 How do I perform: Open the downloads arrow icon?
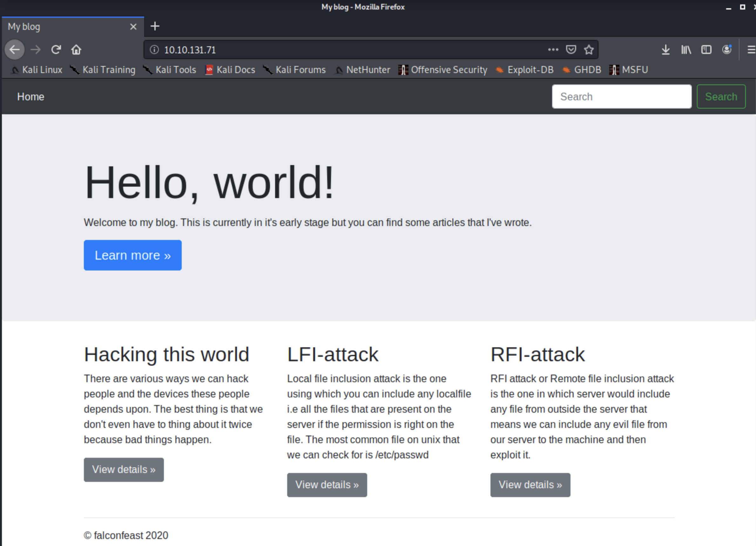tap(665, 50)
